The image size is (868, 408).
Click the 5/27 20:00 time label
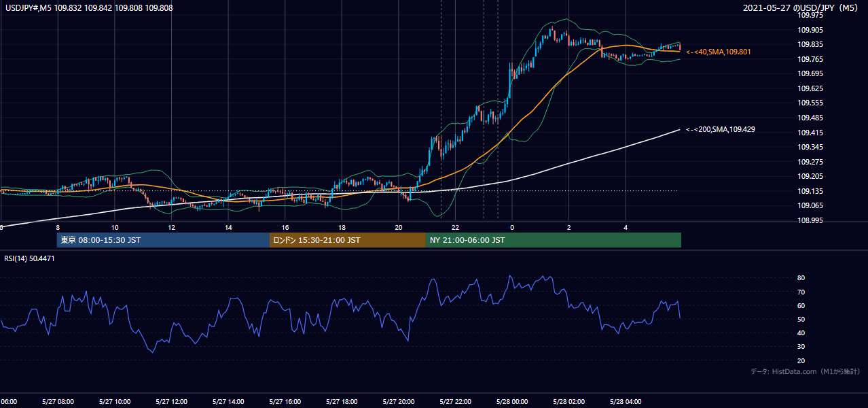399,401
